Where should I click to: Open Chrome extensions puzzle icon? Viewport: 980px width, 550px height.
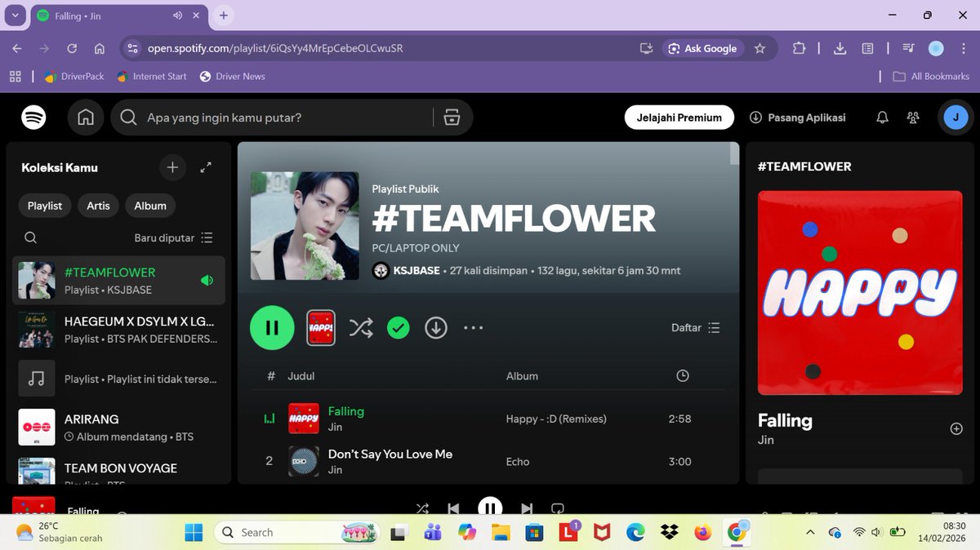coord(799,48)
